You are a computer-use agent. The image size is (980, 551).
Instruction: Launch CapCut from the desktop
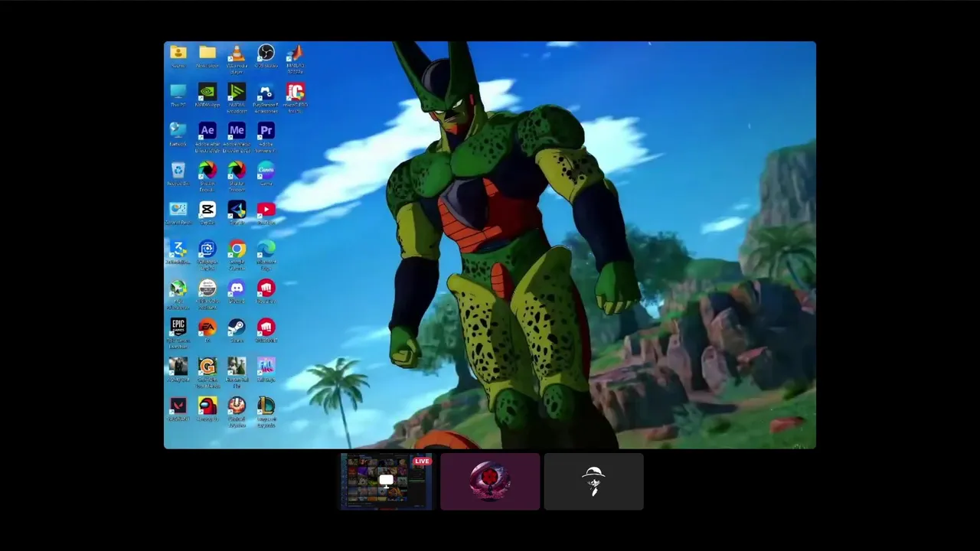(207, 213)
